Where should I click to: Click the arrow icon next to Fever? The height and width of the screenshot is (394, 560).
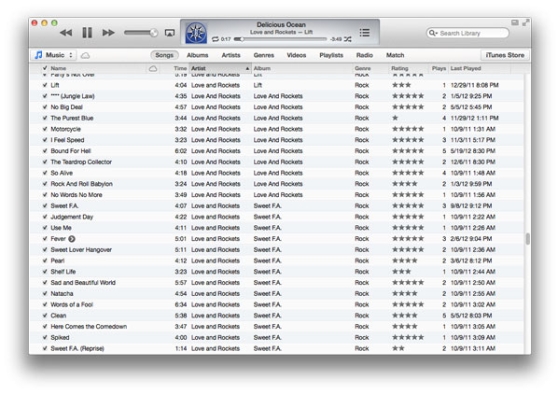[72, 239]
